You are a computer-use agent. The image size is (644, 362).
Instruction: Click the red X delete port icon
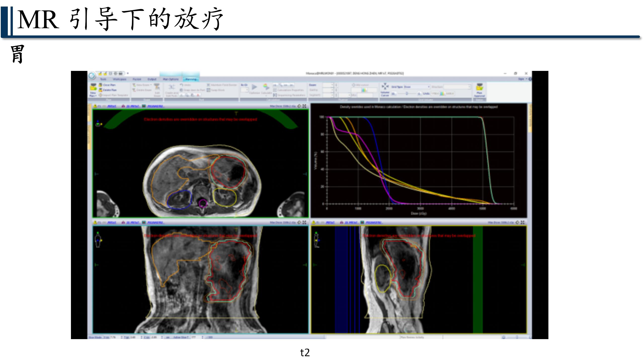198,95
